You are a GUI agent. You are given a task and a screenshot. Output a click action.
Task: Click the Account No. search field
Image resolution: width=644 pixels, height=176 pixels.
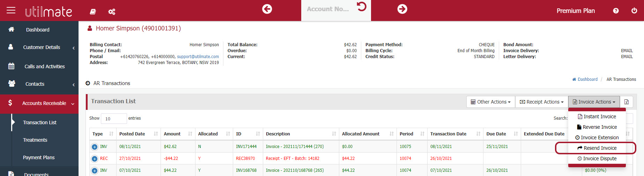[x=328, y=9]
